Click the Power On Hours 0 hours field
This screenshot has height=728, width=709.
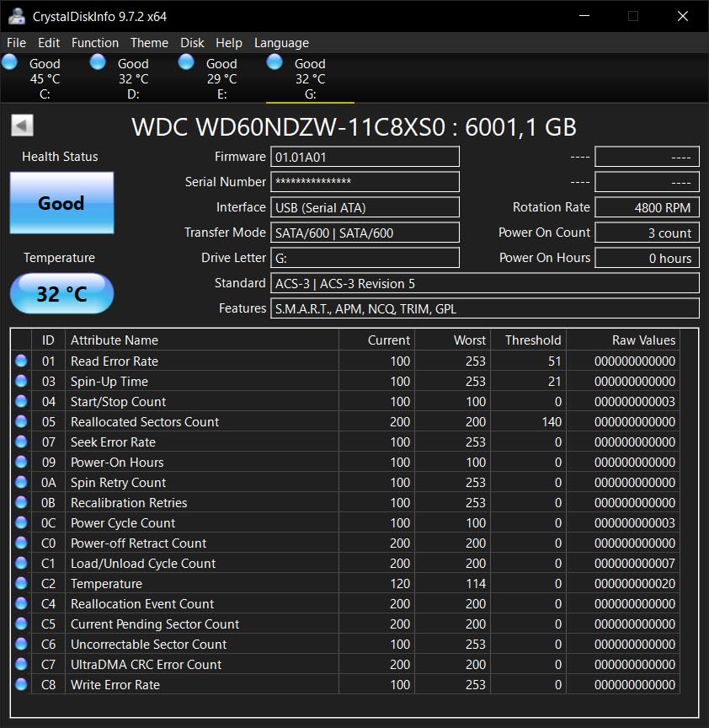coord(647,258)
